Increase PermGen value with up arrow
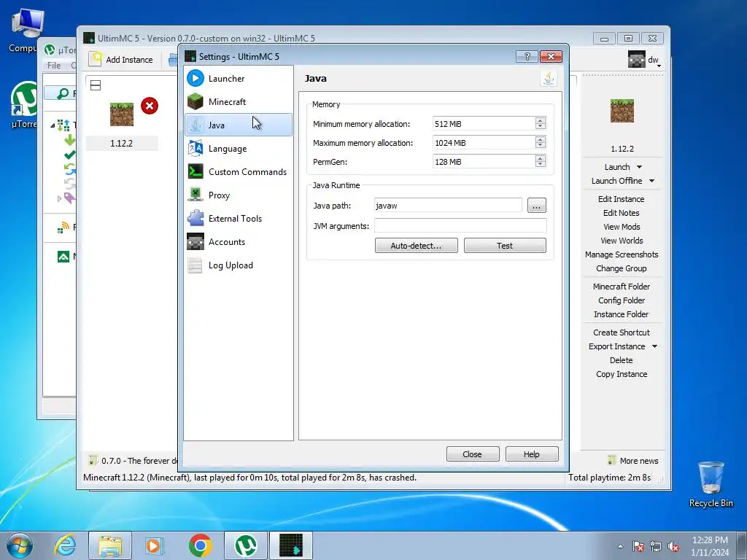Image resolution: width=747 pixels, height=560 pixels. point(541,158)
